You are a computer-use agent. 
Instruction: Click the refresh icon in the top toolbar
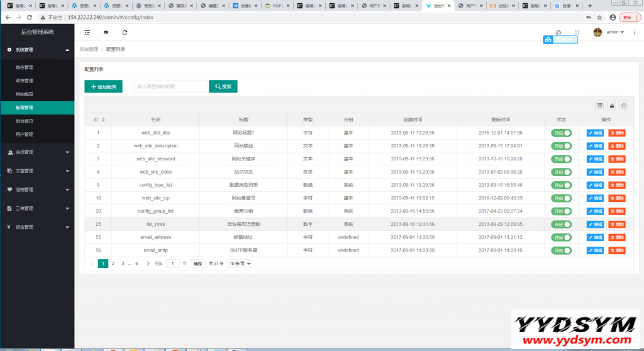[x=125, y=32]
